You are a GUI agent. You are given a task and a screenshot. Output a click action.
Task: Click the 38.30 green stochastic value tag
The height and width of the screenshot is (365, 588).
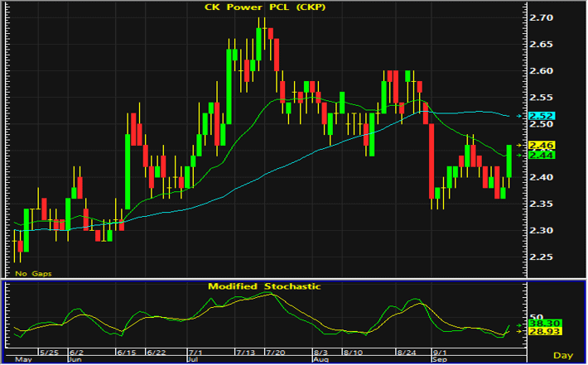pyautogui.click(x=544, y=323)
